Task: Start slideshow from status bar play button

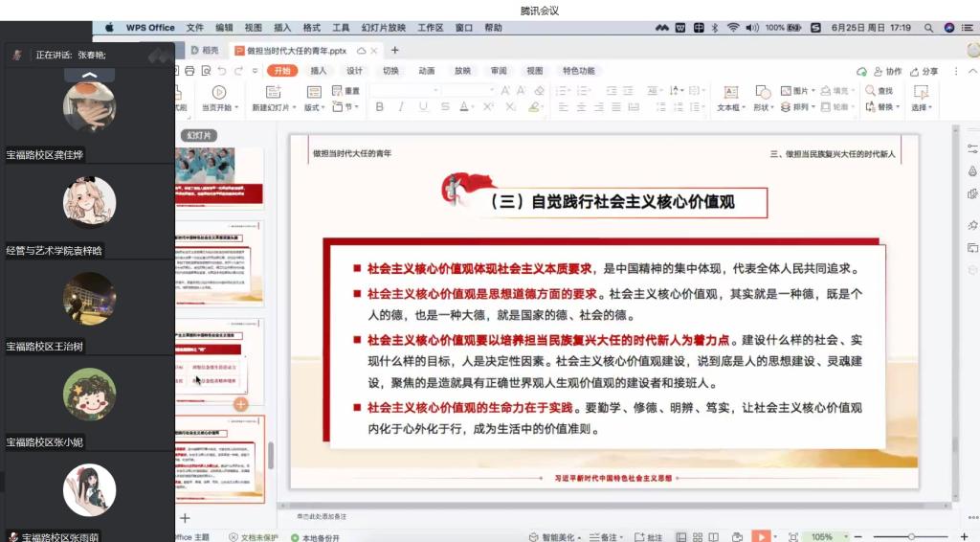Action: pyautogui.click(x=762, y=537)
